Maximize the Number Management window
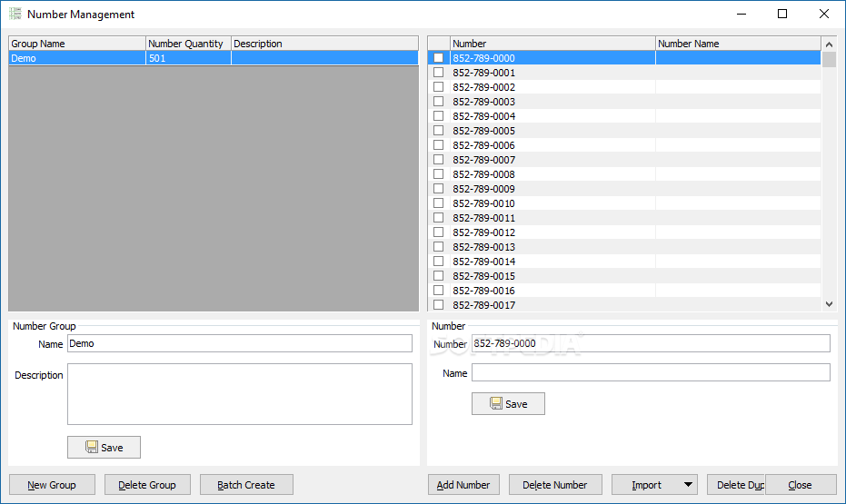The image size is (846, 504). point(782,14)
